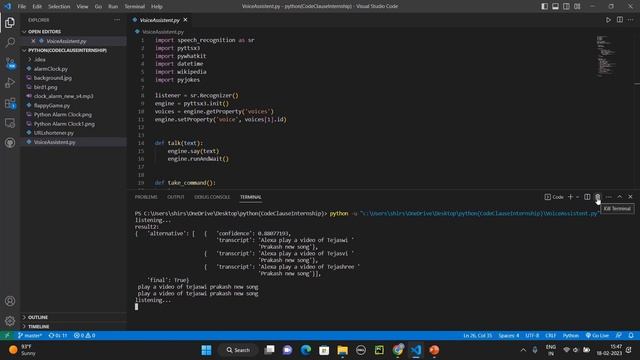Image resolution: width=640 pixels, height=360 pixels.
Task: Open the Edit menu
Action: click(37, 6)
